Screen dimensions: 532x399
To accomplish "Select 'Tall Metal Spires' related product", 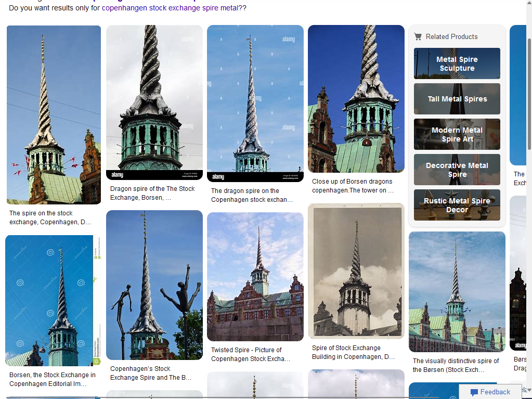I will tap(457, 99).
